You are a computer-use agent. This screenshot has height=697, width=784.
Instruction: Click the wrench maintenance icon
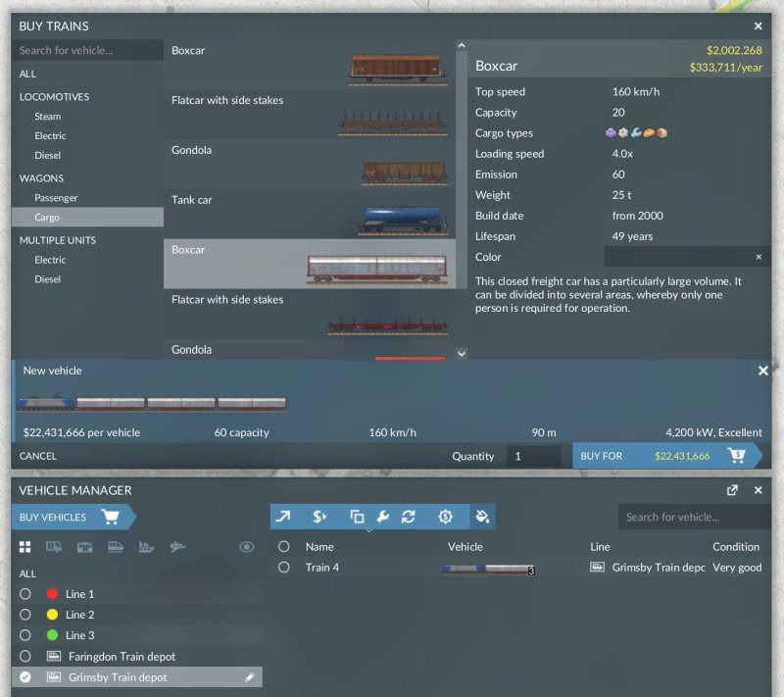pos(383,517)
